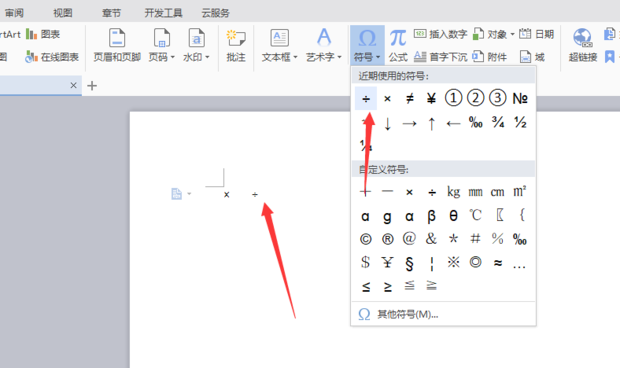
Task: Insert the degree Celsius ℃ symbol
Action: pyautogui.click(x=476, y=215)
